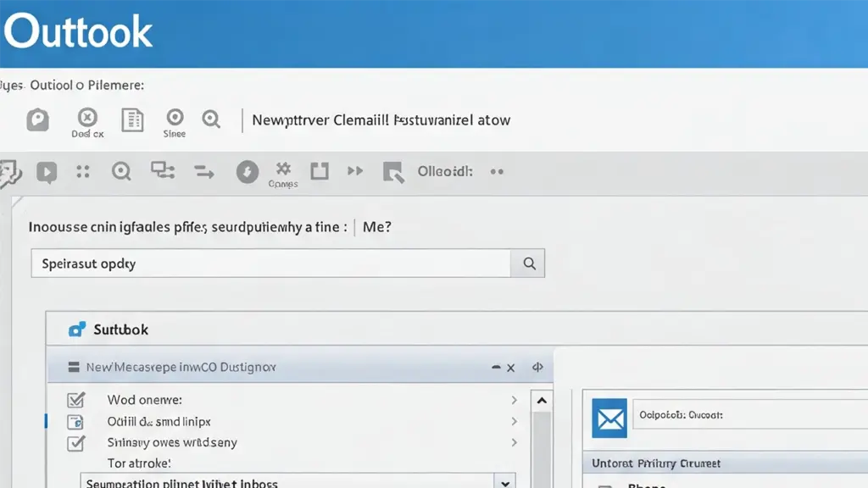Expand the 'Shinary owes wrädseny' row chevron
This screenshot has height=488, width=868.
point(514,442)
